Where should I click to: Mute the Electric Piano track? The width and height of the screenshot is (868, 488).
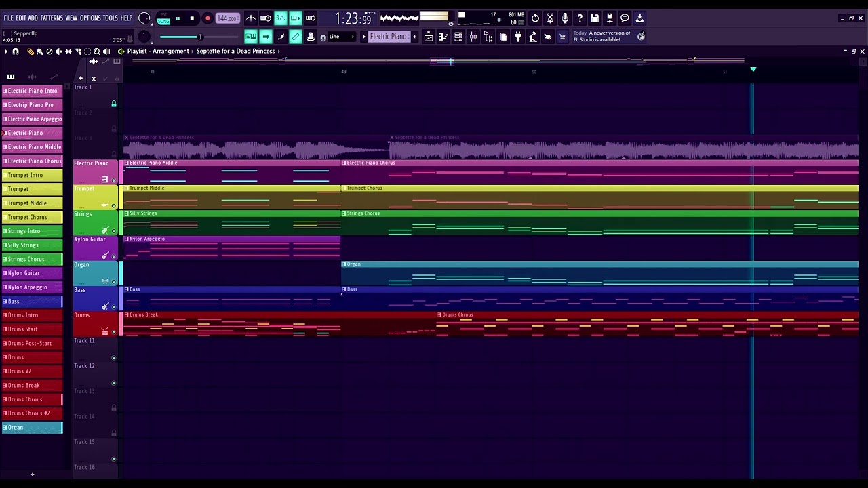pos(113,180)
